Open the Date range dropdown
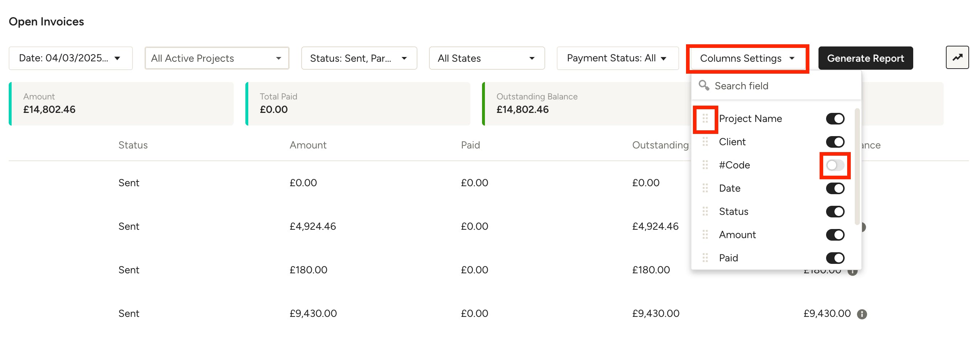Viewport: 980px width, 339px height. (x=71, y=58)
